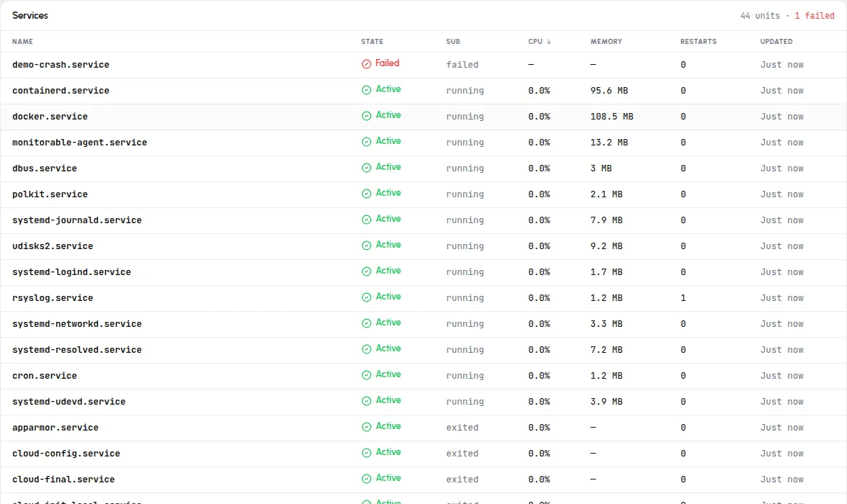The image size is (847, 504).
Task: Click the Active check icon for apparmor.service
Action: point(366,427)
